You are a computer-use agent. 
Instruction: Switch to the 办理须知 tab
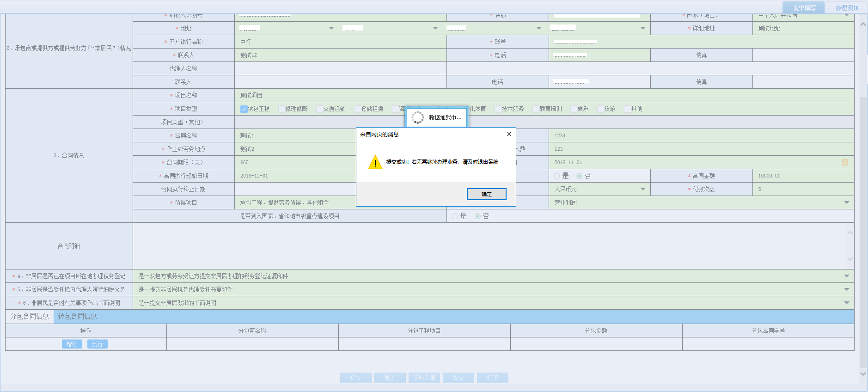click(x=846, y=8)
